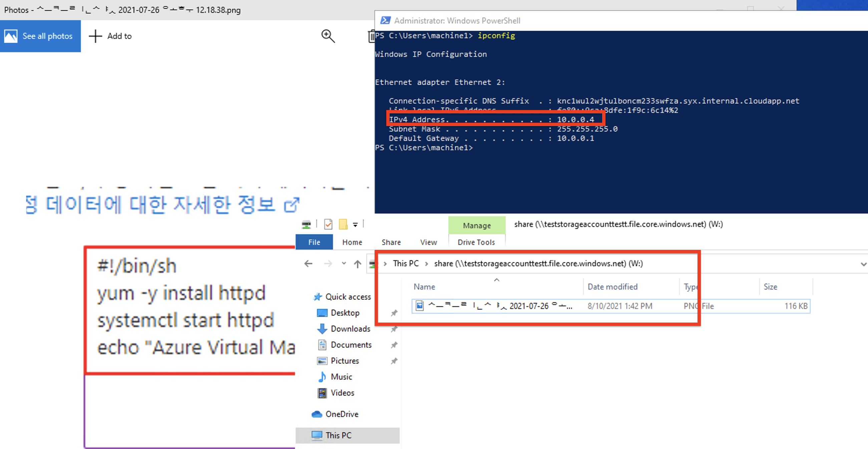Image resolution: width=868 pixels, height=449 pixels.
Task: Open the Home ribbon tab
Action: coord(352,242)
